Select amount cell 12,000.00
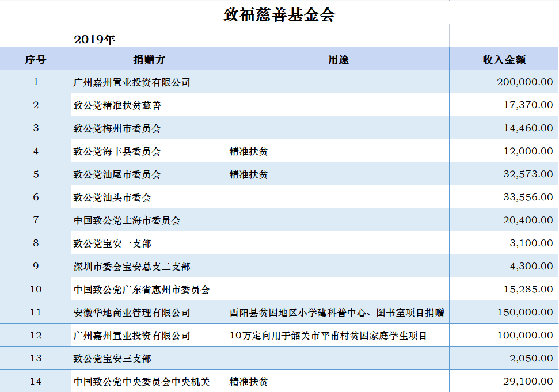Screen dimensions: 559x392 pyautogui.click(x=504, y=151)
